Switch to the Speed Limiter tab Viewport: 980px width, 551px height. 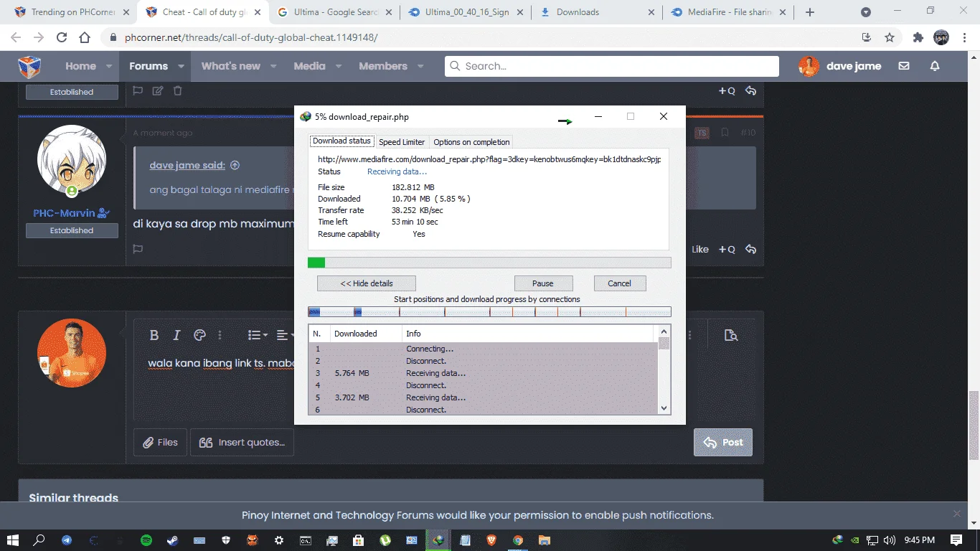click(x=402, y=142)
